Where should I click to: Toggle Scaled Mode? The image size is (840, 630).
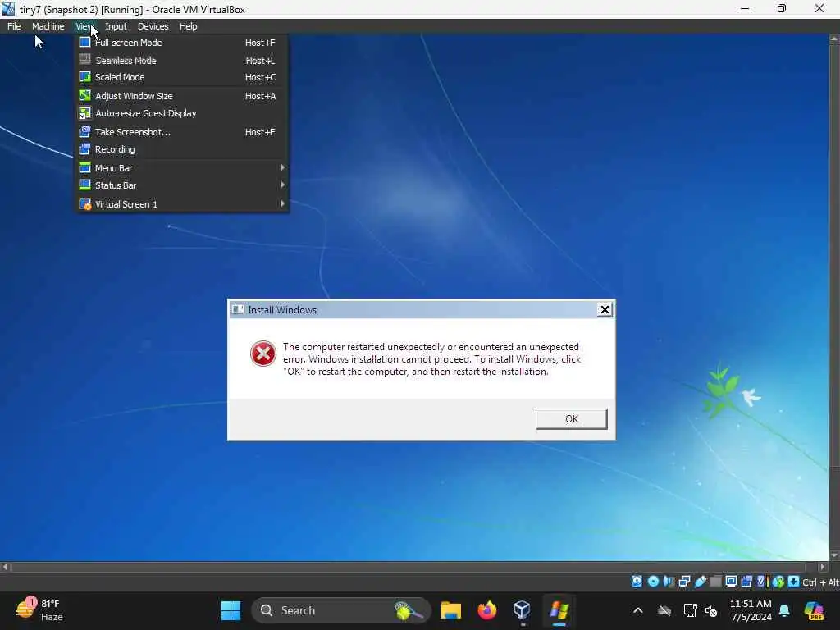point(181,77)
